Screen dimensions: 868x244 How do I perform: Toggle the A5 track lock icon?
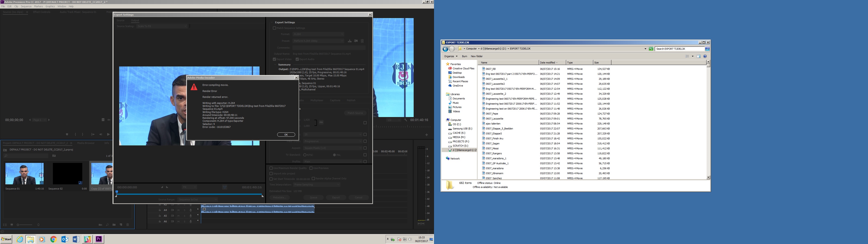[x=160, y=216]
